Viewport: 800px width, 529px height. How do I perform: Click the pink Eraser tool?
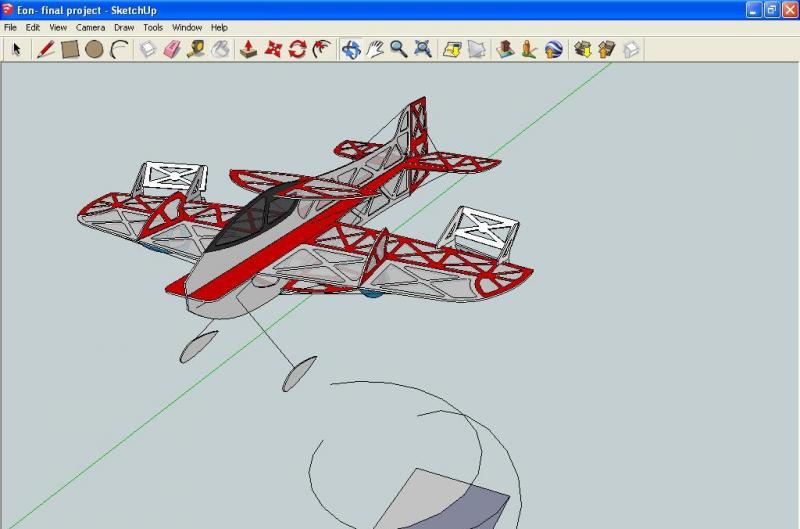[x=171, y=49]
